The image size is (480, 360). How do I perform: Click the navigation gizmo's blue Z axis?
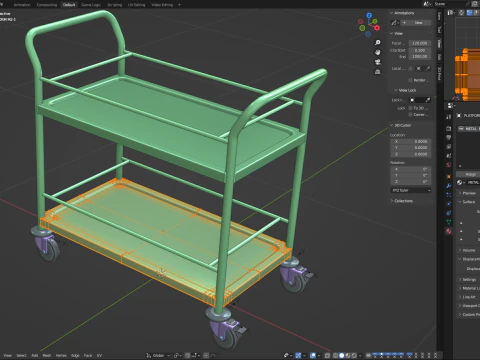click(369, 15)
